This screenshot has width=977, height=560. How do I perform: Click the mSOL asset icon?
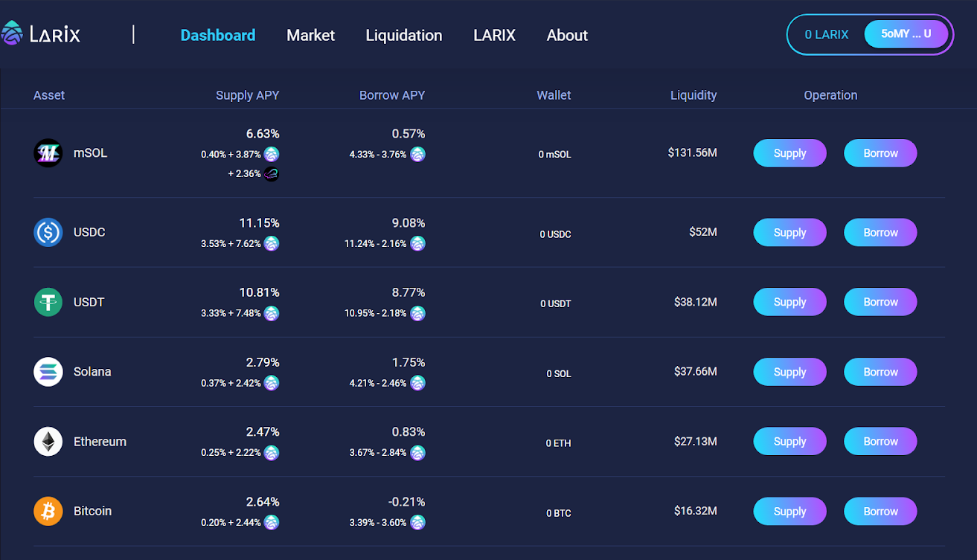[x=48, y=153]
